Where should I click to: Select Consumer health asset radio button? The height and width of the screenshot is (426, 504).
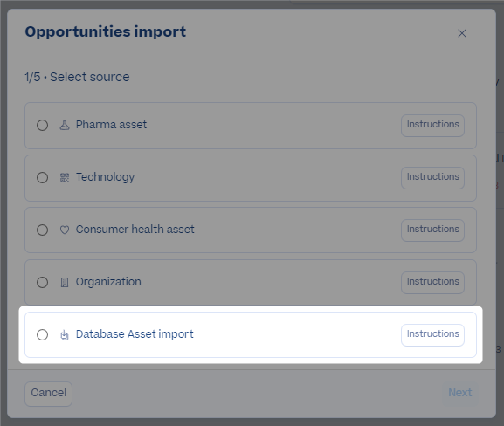tap(43, 230)
